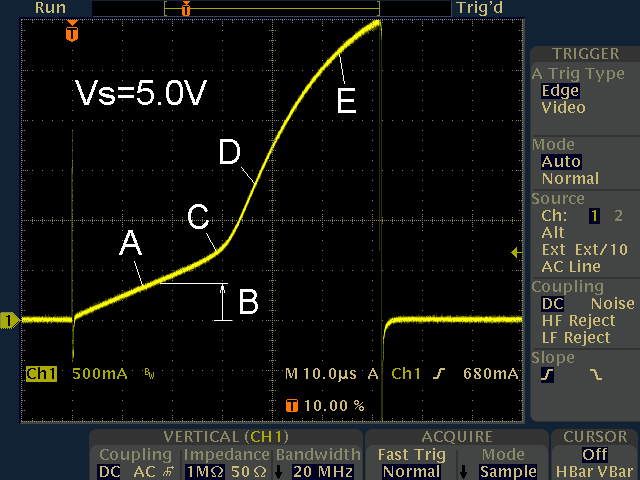Choose AC Line as trigger source

click(571, 267)
